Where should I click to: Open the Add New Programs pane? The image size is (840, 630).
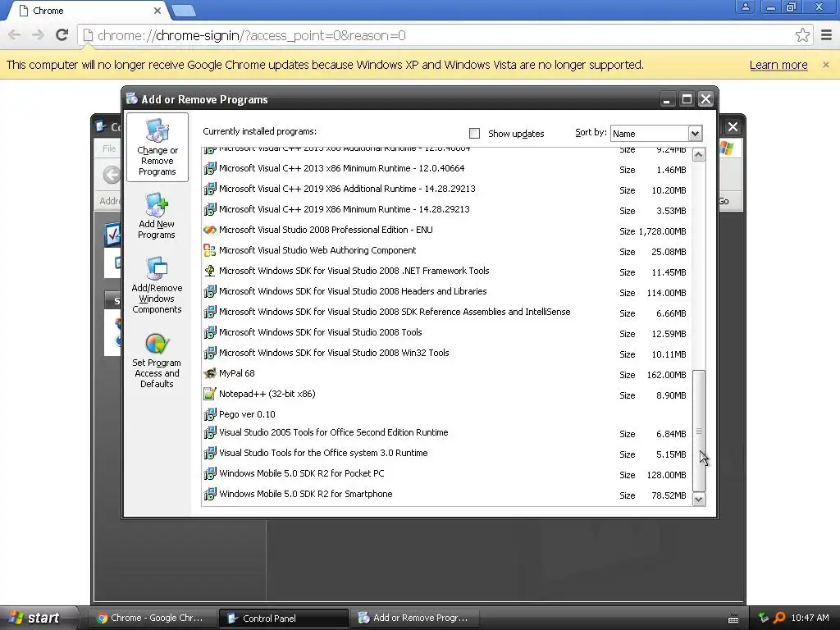(157, 217)
